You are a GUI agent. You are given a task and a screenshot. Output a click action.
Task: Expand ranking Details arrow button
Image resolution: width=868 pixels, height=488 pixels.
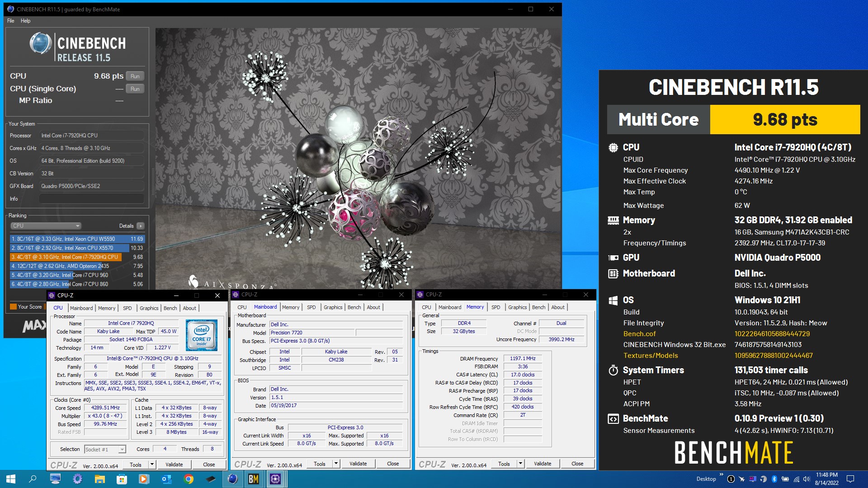pyautogui.click(x=141, y=226)
